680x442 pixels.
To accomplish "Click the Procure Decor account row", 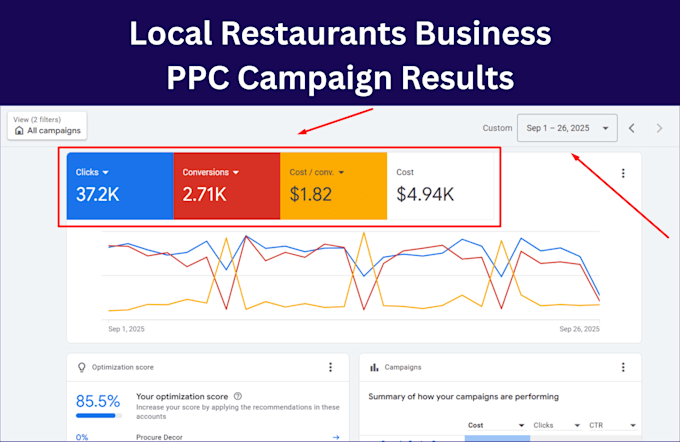I will tap(207, 437).
